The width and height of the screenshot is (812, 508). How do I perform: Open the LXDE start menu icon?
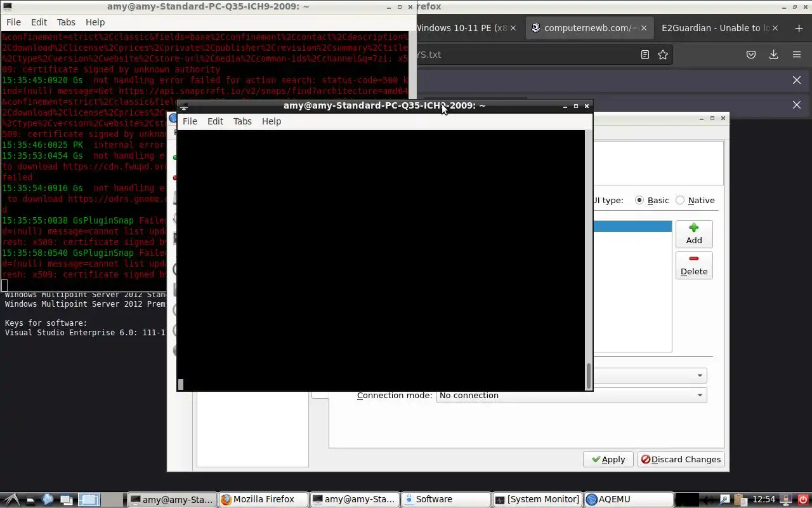(x=12, y=500)
